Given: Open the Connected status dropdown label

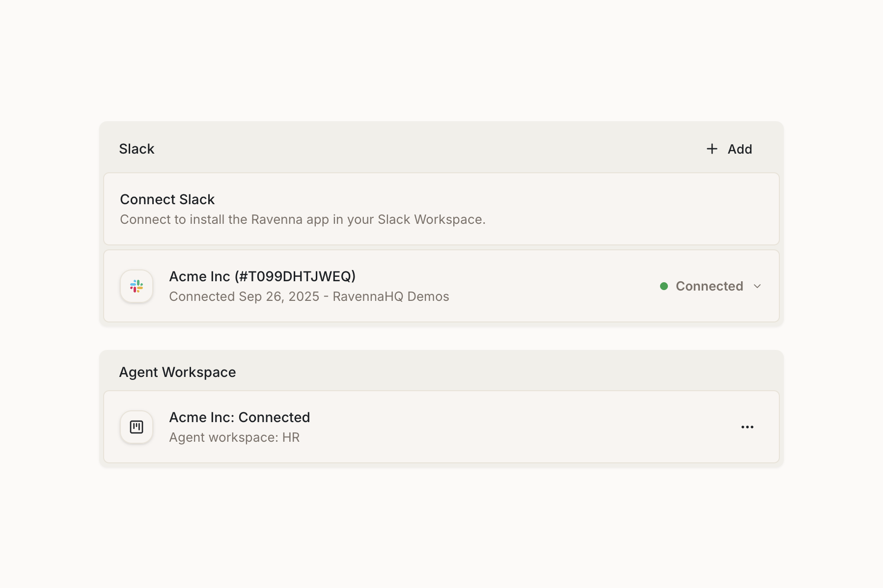Looking at the screenshot, I should 709,286.
